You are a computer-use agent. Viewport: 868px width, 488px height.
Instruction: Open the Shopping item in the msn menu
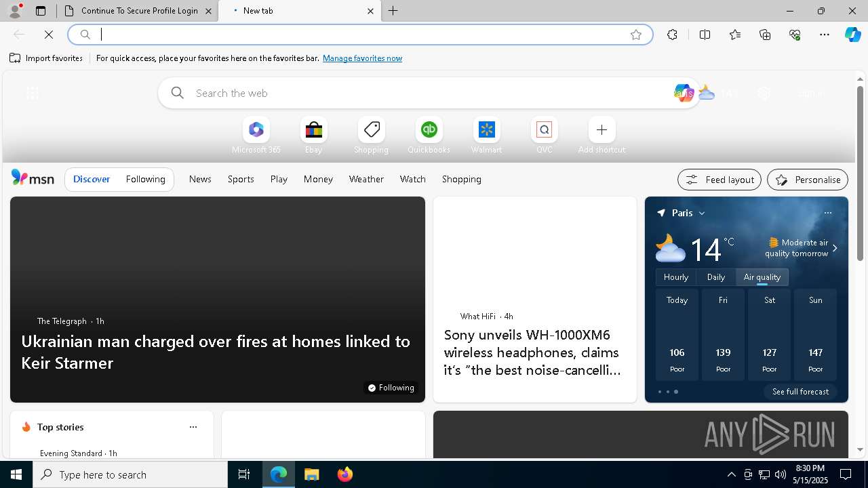(x=462, y=179)
